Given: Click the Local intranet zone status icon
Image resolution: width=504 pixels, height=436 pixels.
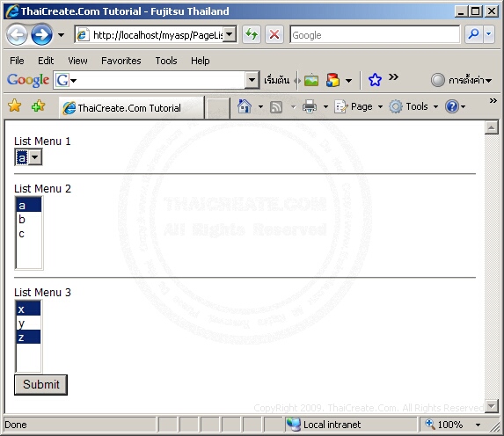Looking at the screenshot, I should 293,425.
